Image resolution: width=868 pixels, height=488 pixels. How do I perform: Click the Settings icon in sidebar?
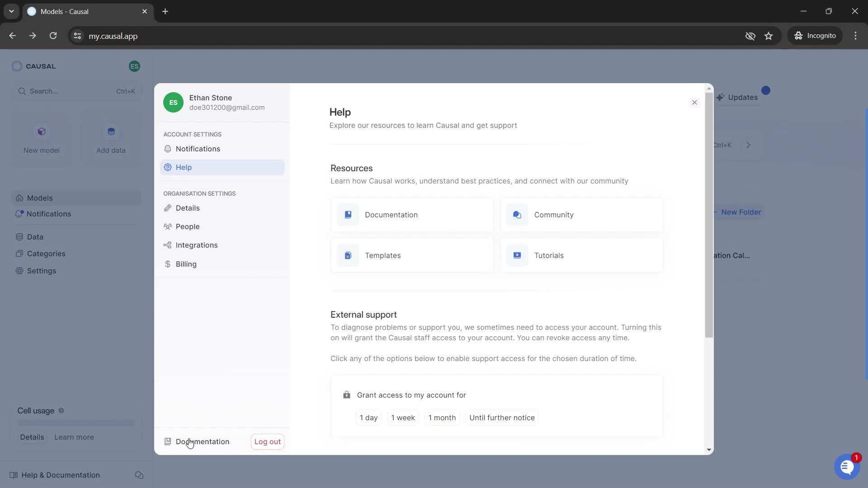tap(19, 271)
